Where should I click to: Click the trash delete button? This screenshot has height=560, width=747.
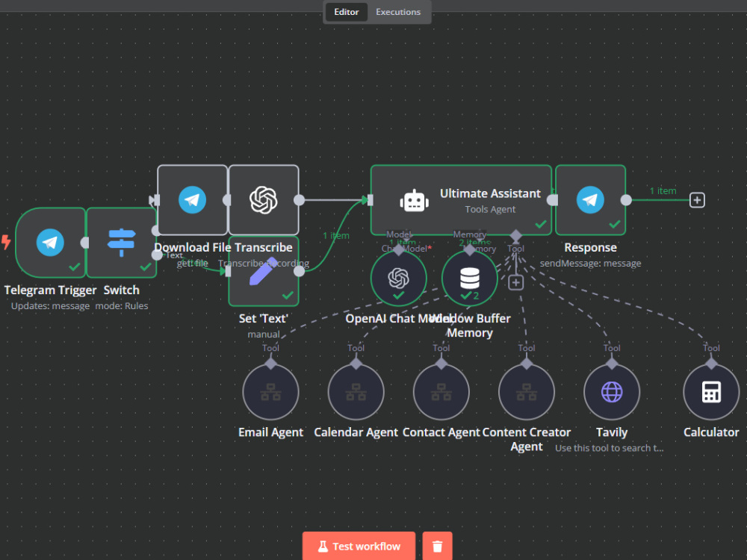pyautogui.click(x=437, y=546)
